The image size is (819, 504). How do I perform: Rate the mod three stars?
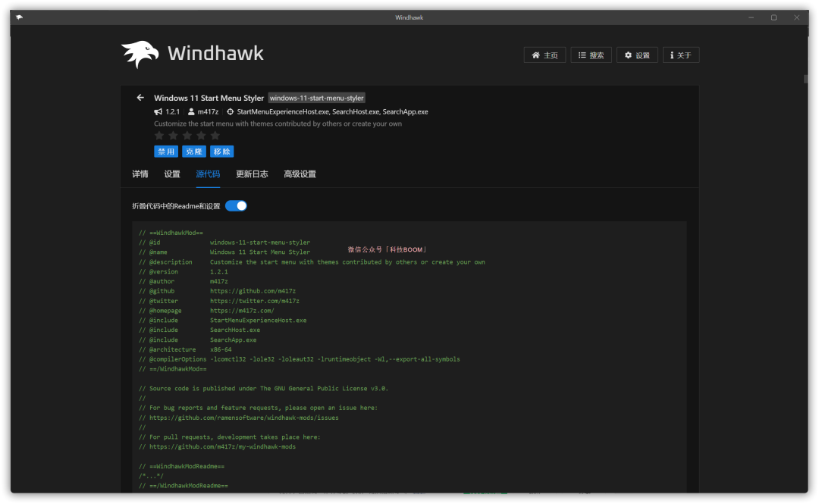[187, 136]
